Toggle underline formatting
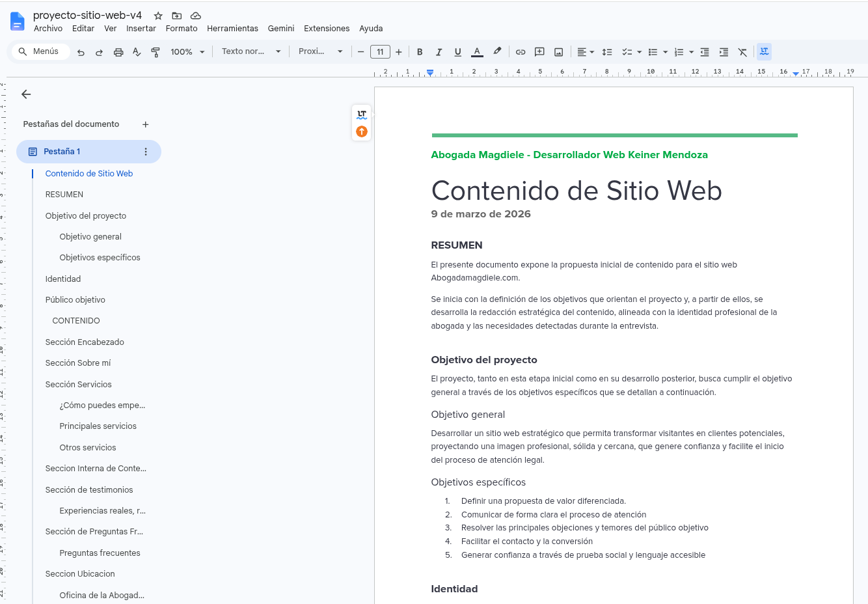The width and height of the screenshot is (868, 604). (x=457, y=52)
